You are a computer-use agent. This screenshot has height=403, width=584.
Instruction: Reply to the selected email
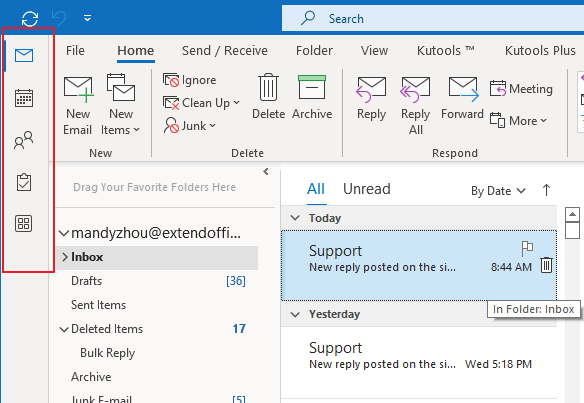[371, 99]
